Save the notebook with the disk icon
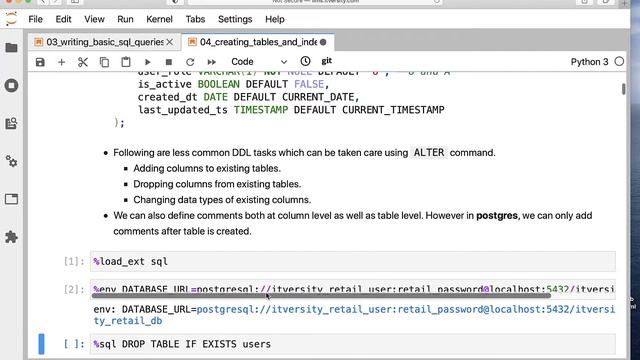Screen dimensions: 640x360 coord(40,62)
